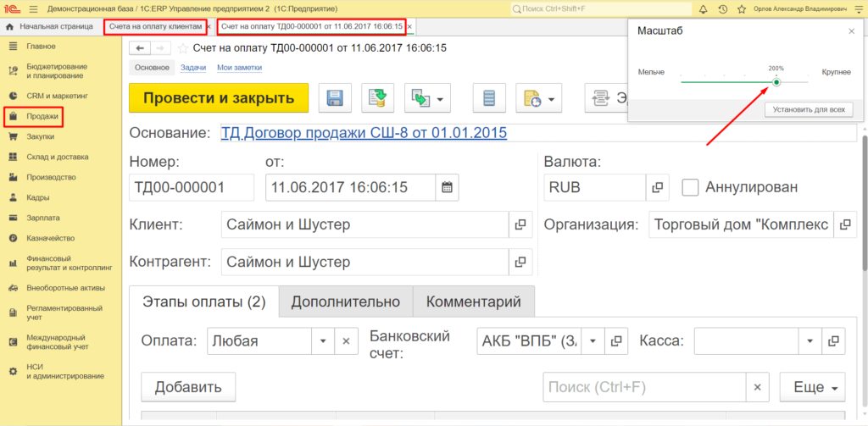The width and height of the screenshot is (868, 426).
Task: Open the ТД Договор продажи СШ-8 link
Action: tap(364, 133)
